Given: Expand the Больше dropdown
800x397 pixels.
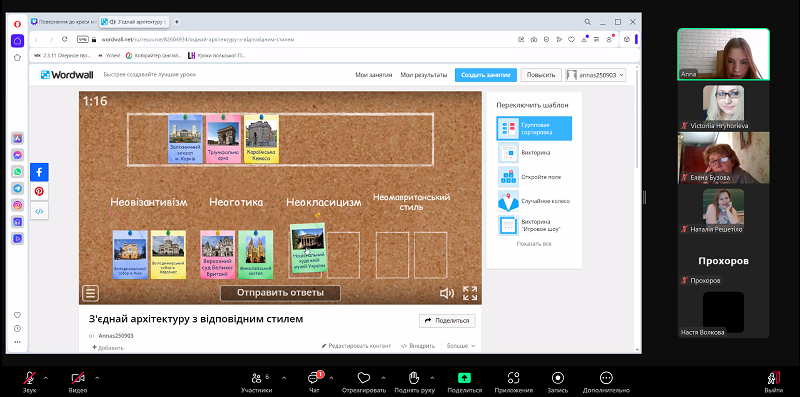Looking at the screenshot, I should [461, 345].
